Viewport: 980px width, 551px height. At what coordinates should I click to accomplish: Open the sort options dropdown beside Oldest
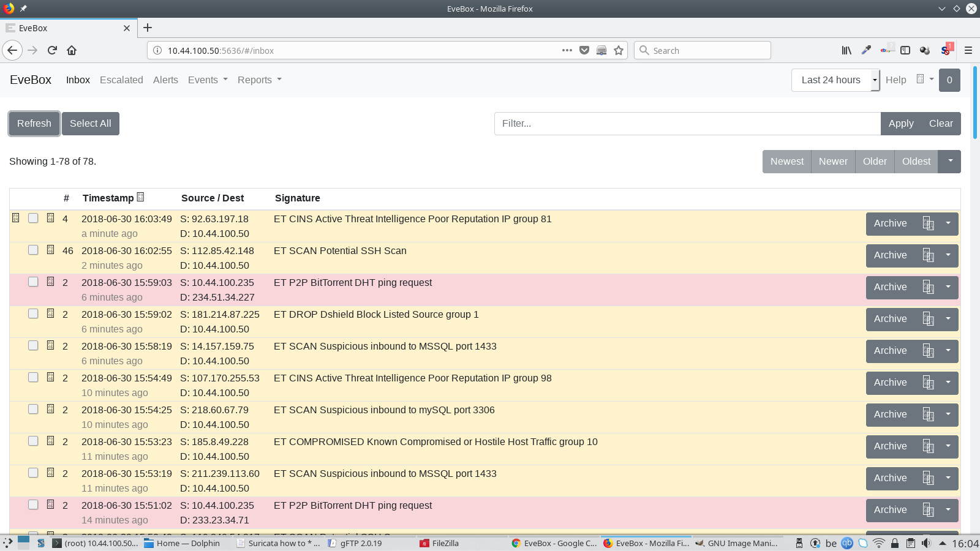click(x=949, y=162)
